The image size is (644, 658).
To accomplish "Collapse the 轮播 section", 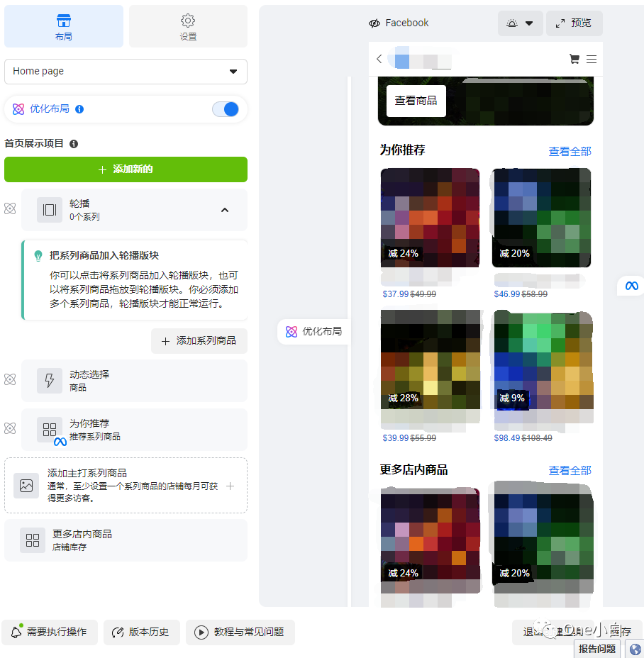I will (225, 210).
